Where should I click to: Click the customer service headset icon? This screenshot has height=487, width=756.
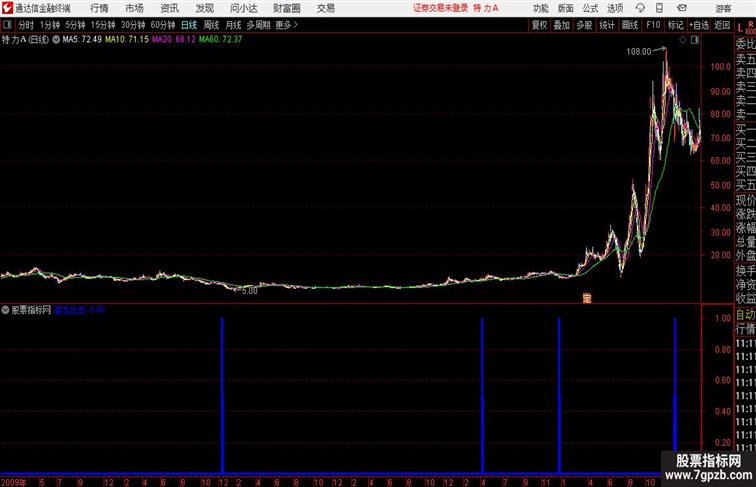[x=640, y=8]
